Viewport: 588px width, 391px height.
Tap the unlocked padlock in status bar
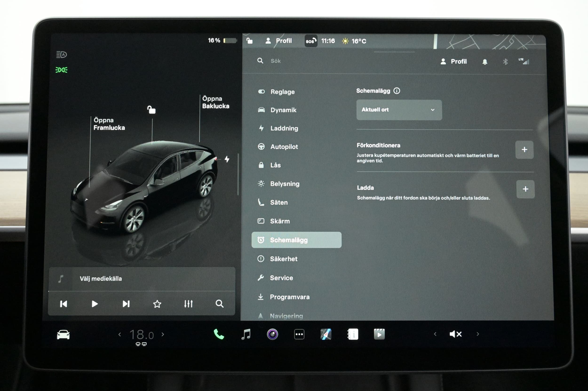click(x=249, y=41)
